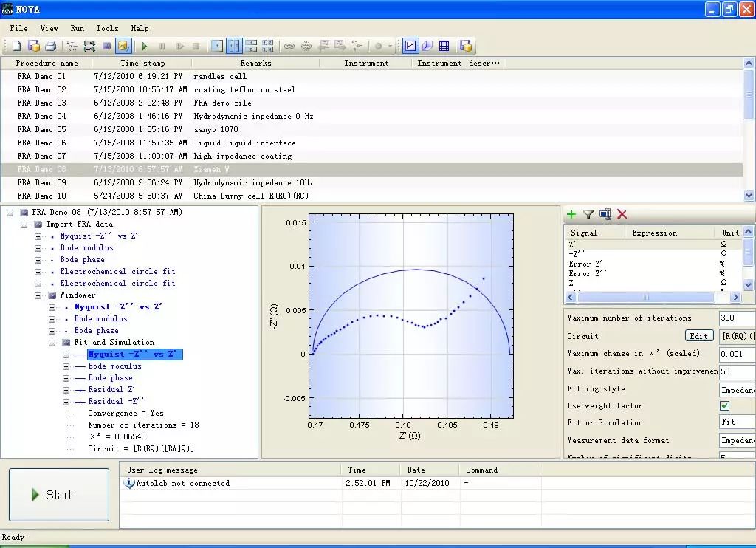Open the View menu
Image resolution: width=756 pixels, height=548 pixels.
click(x=49, y=29)
